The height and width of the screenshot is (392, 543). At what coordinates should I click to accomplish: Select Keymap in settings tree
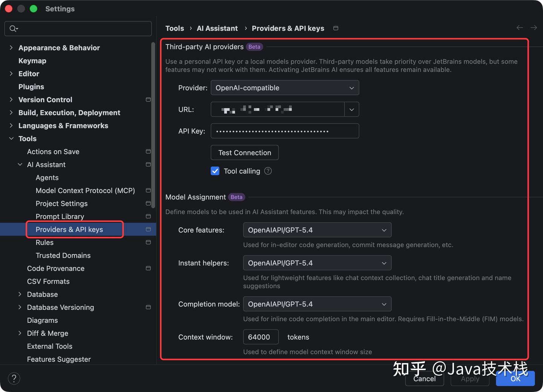pyautogui.click(x=32, y=61)
